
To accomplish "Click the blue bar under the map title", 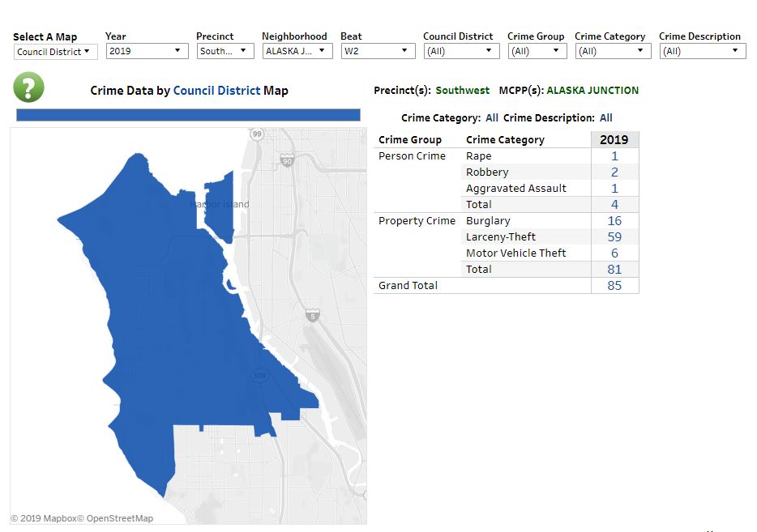I will point(188,115).
